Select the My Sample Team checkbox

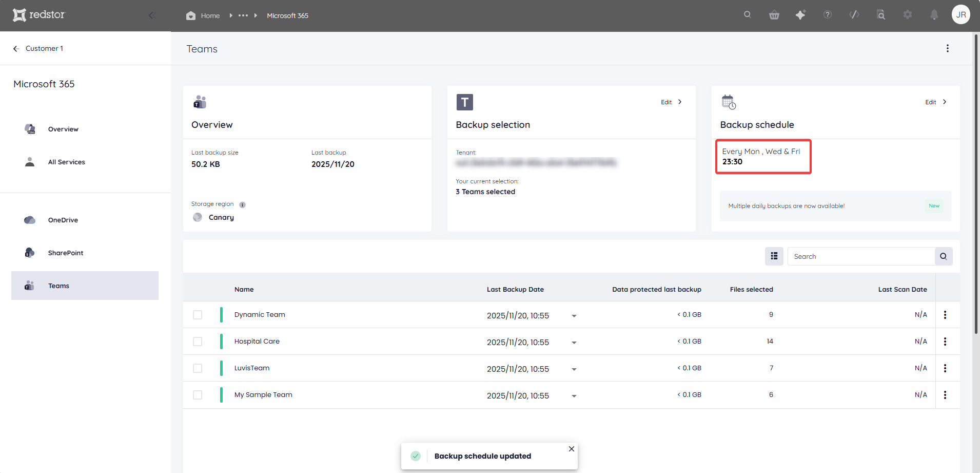[x=198, y=395]
